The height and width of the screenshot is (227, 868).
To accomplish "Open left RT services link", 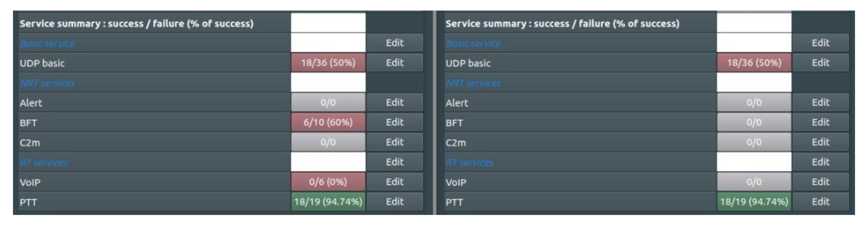I will coord(44,163).
